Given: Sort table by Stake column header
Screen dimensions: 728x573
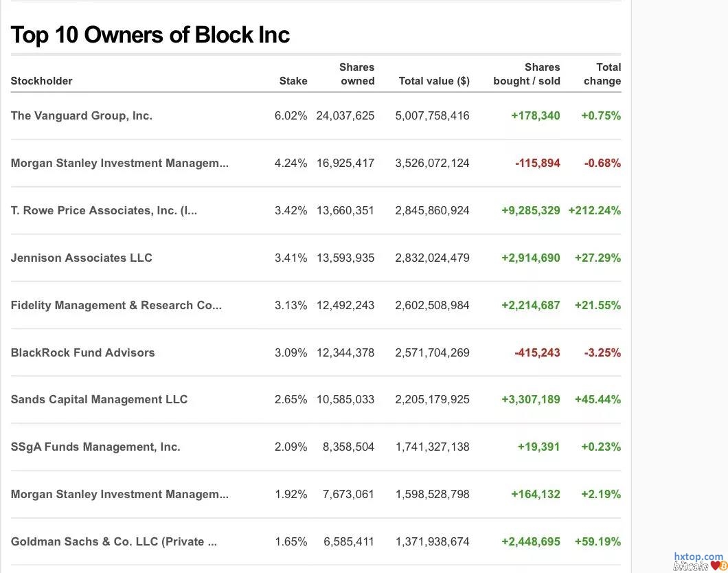Looking at the screenshot, I should click(293, 81).
